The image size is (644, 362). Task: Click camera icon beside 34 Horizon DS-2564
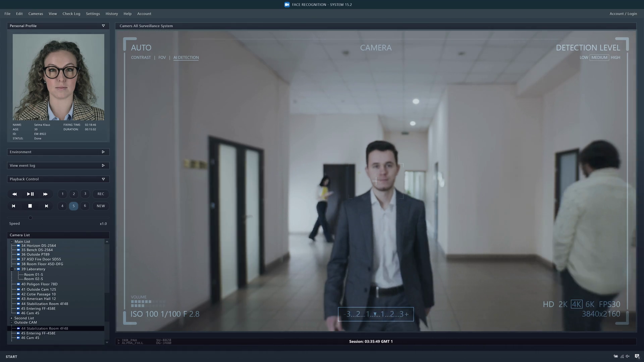pyautogui.click(x=18, y=246)
